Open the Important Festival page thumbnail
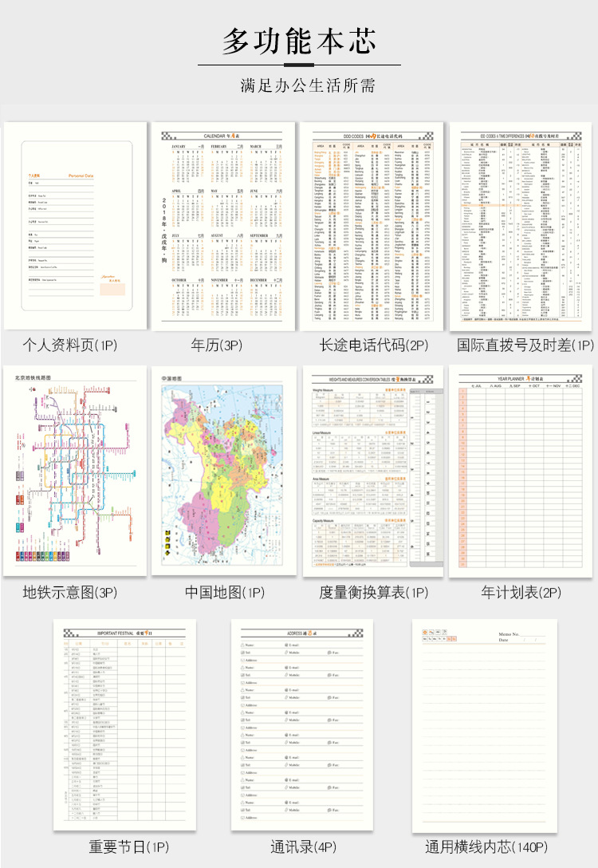This screenshot has height=868, width=598. pos(124,725)
